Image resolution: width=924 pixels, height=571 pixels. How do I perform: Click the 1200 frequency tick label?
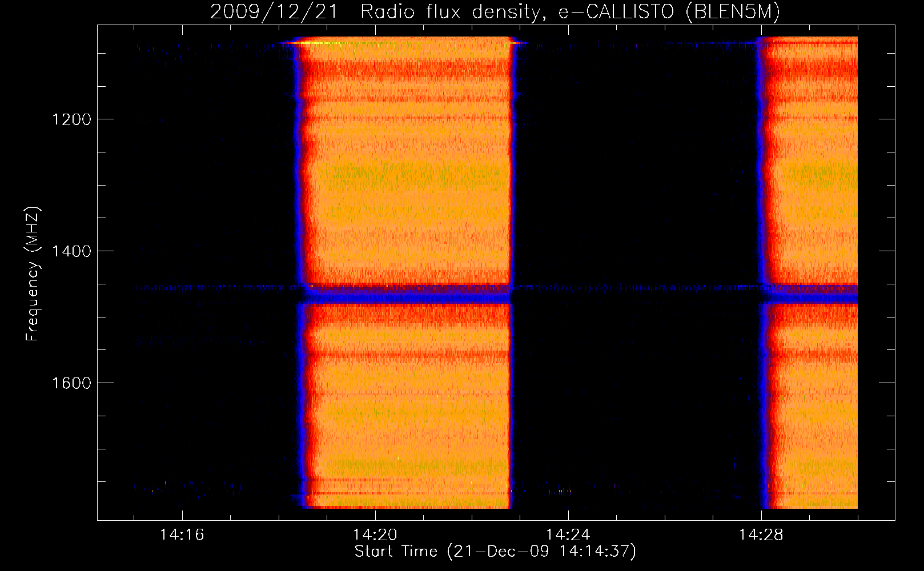point(71,119)
